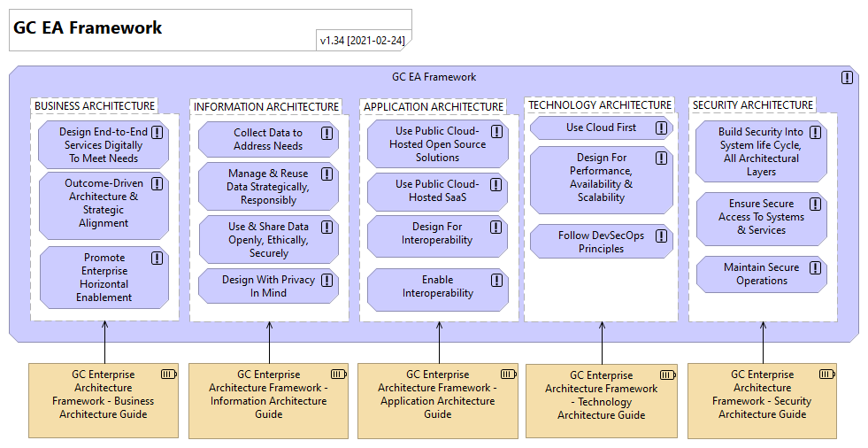This screenshot has width=868, height=448.
Task: Click principle icon on Design For Interoperability box
Action: [x=496, y=227]
